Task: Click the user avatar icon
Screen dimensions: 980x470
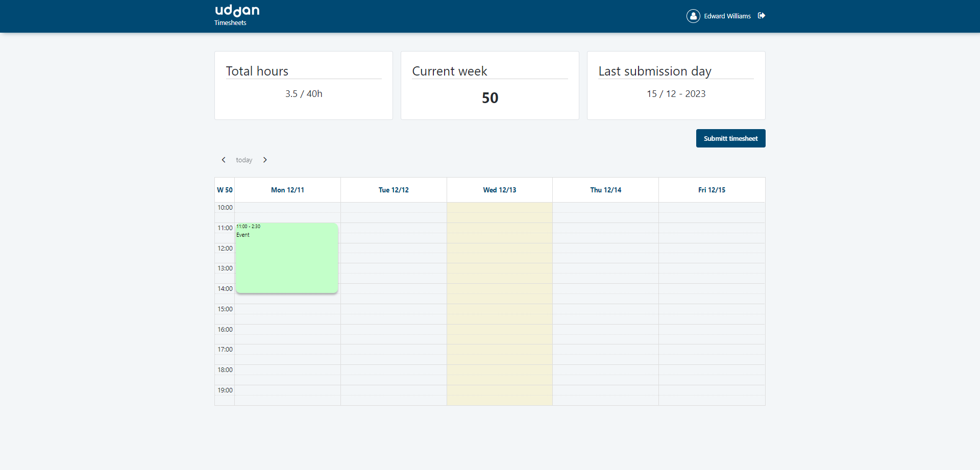Action: pyautogui.click(x=693, y=16)
